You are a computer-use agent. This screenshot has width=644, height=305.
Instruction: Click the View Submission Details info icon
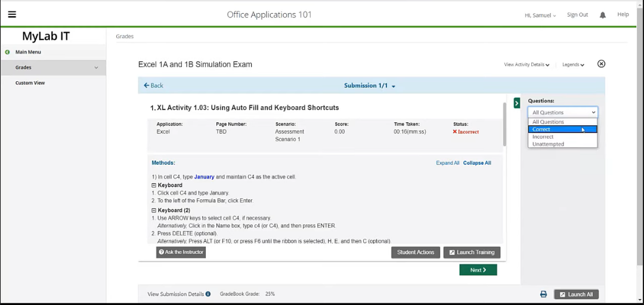click(208, 294)
